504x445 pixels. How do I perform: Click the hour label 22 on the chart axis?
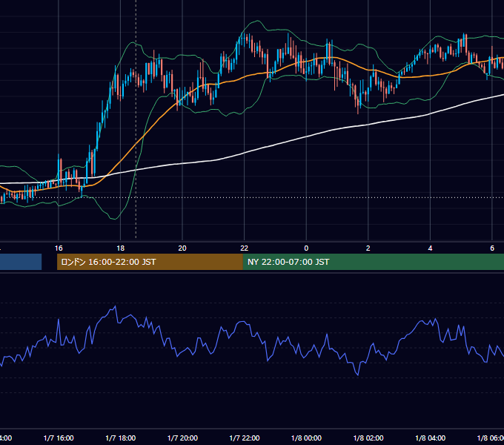point(245,248)
